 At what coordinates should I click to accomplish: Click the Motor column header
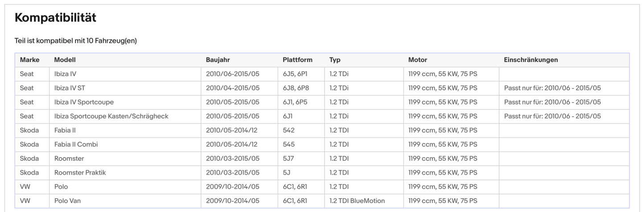(418, 60)
